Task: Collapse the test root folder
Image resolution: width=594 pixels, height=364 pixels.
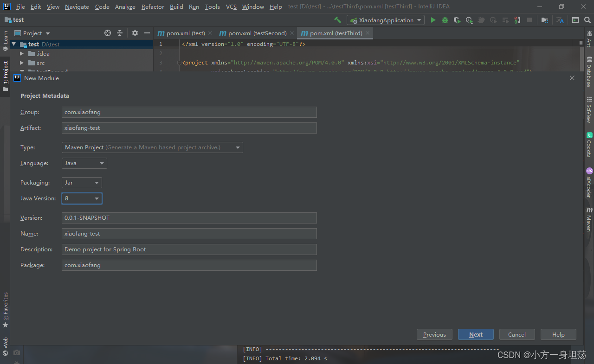Action: tap(13, 44)
